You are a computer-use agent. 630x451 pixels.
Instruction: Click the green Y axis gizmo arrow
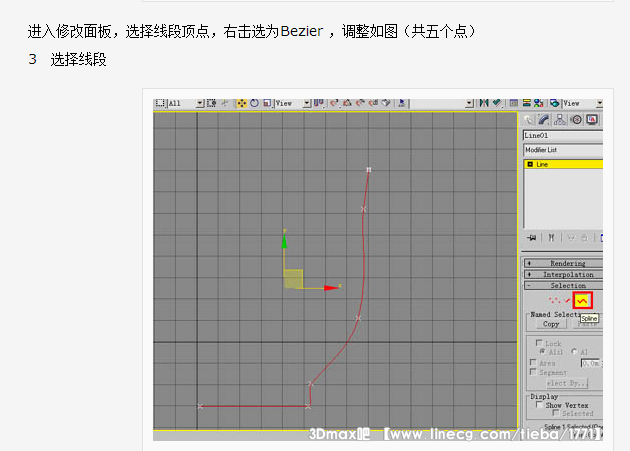coord(284,241)
